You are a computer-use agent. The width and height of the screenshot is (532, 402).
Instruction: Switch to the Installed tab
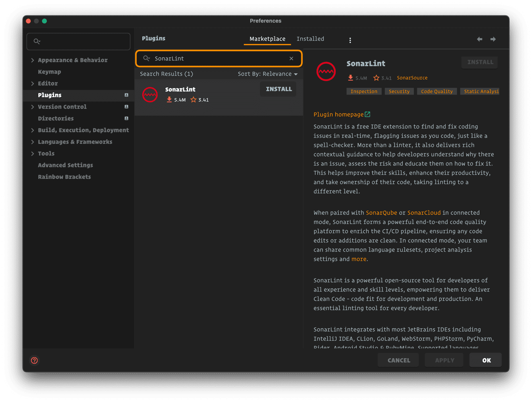[x=310, y=39]
